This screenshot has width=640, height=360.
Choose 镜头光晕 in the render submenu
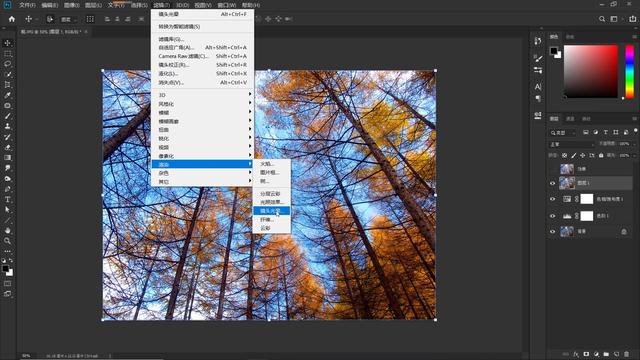271,211
